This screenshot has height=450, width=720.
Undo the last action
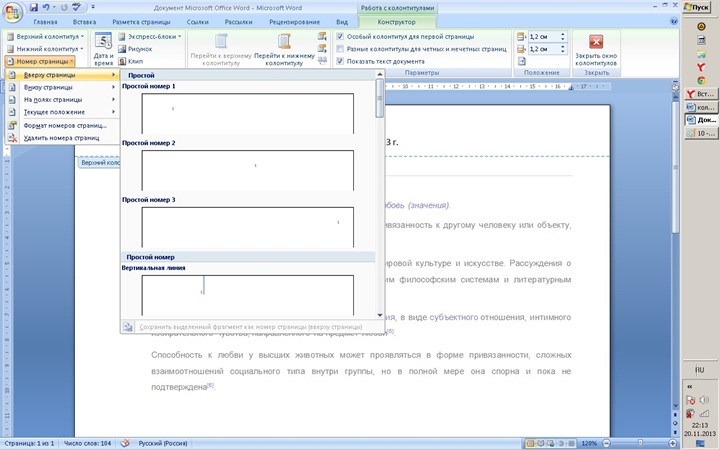point(46,7)
